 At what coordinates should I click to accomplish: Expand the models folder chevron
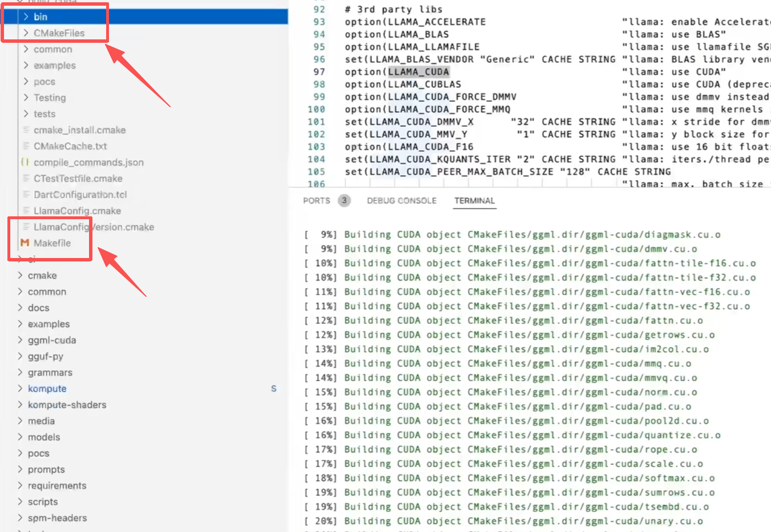20,437
